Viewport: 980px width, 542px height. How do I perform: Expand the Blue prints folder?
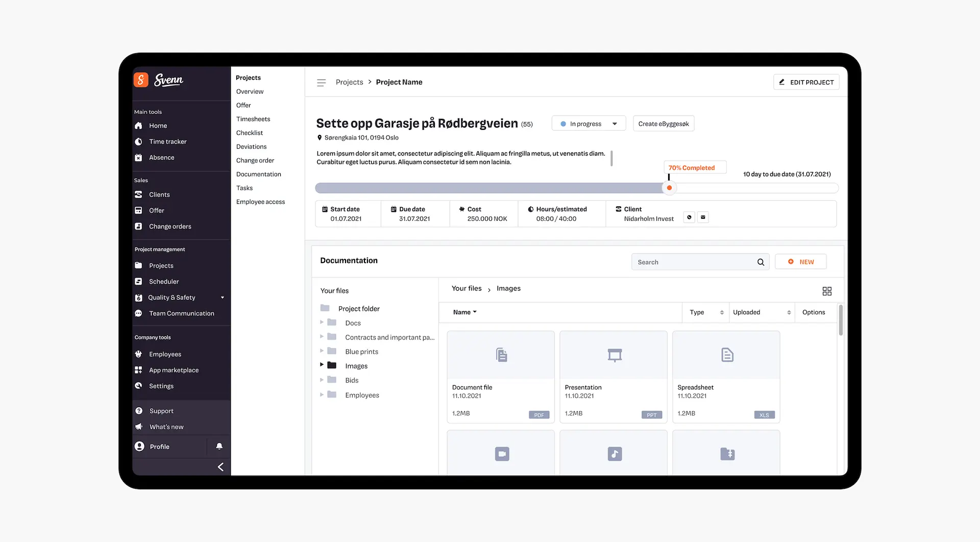(322, 351)
